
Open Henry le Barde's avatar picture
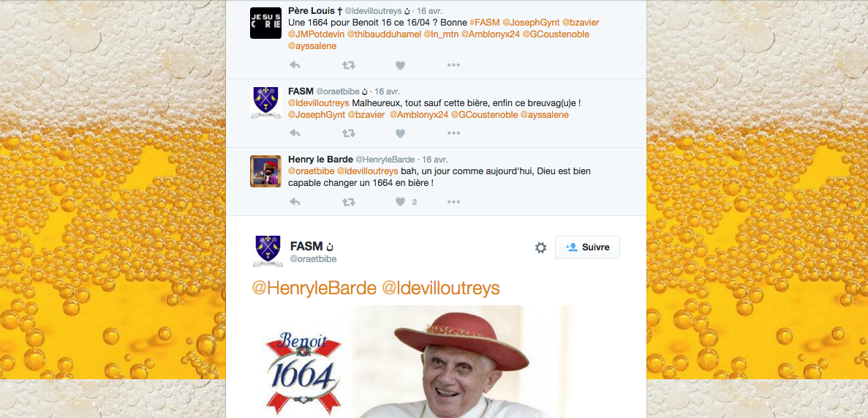265,171
